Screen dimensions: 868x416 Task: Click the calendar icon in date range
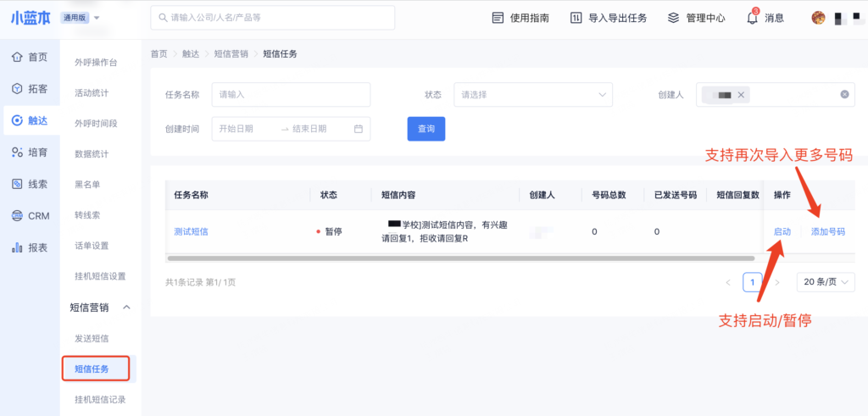(358, 129)
